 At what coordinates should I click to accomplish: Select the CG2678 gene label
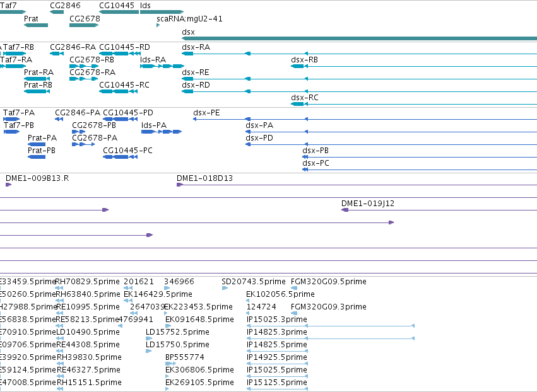85,19
